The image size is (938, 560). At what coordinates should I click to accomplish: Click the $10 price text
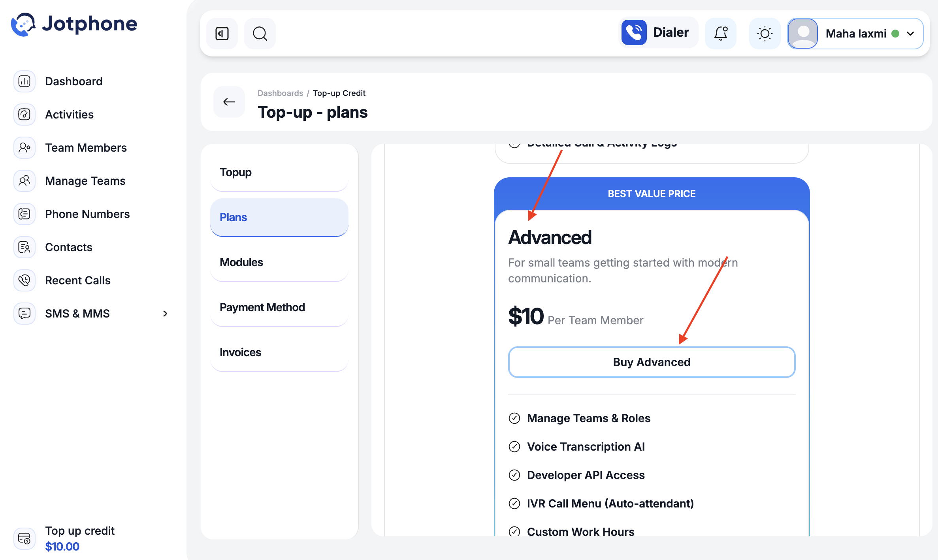coord(526,316)
